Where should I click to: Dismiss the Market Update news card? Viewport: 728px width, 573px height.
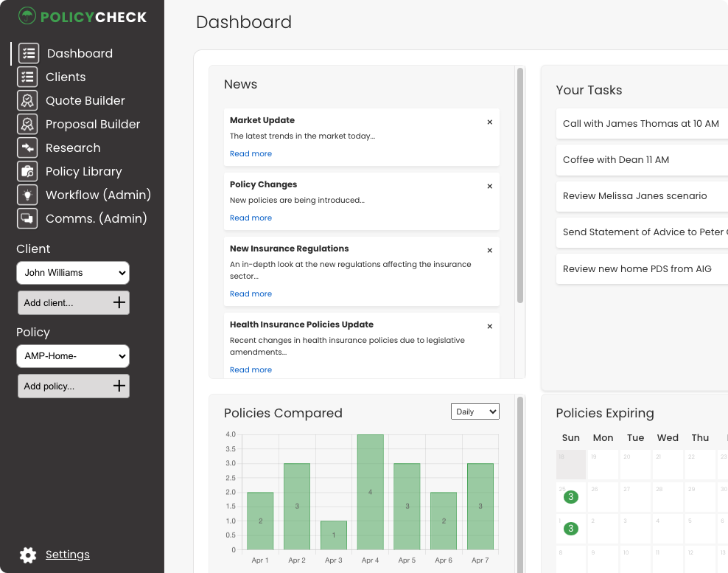click(489, 122)
